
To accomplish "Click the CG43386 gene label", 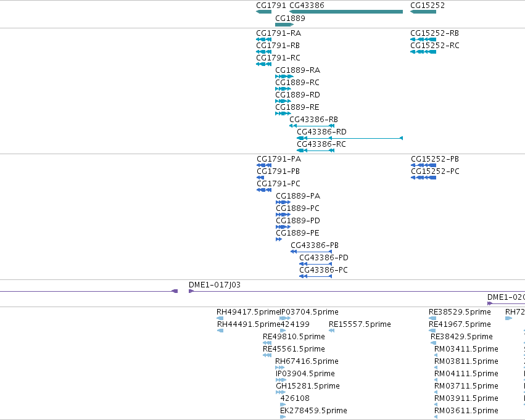I will [307, 6].
